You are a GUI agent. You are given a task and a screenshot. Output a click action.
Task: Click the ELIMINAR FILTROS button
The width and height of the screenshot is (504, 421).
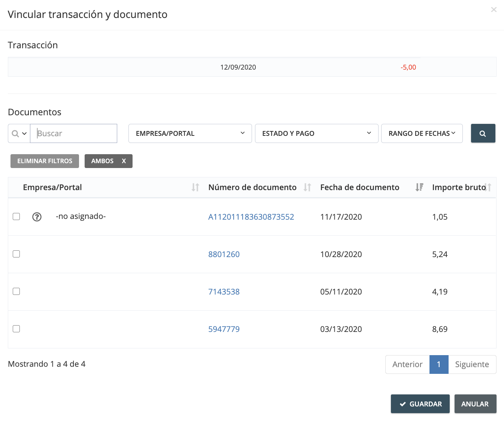point(45,161)
